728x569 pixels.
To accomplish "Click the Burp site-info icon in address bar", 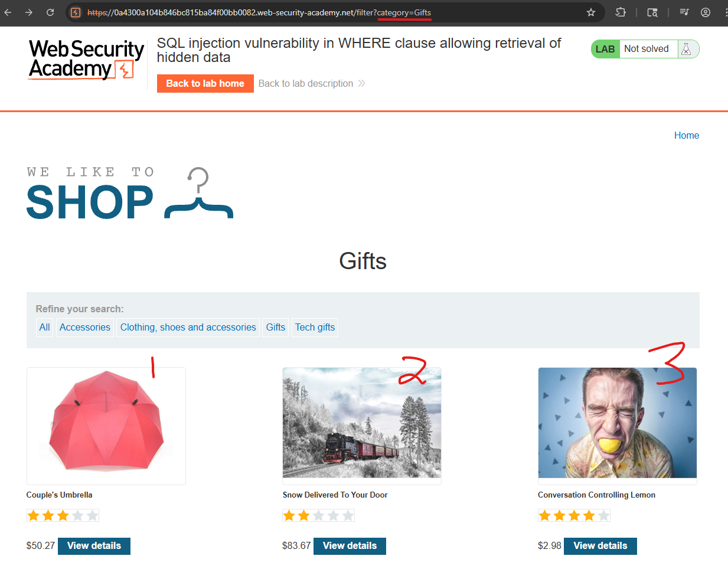I will tap(76, 12).
